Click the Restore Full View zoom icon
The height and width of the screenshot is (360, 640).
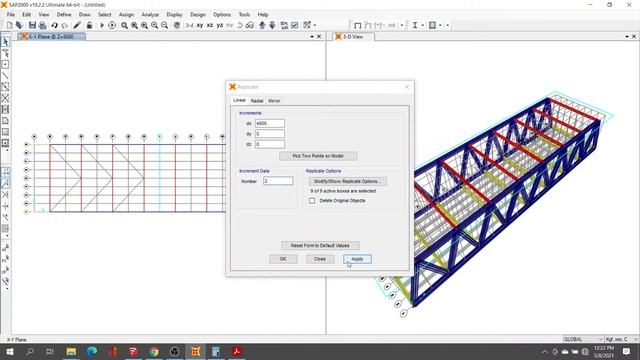pyautogui.click(x=134, y=25)
